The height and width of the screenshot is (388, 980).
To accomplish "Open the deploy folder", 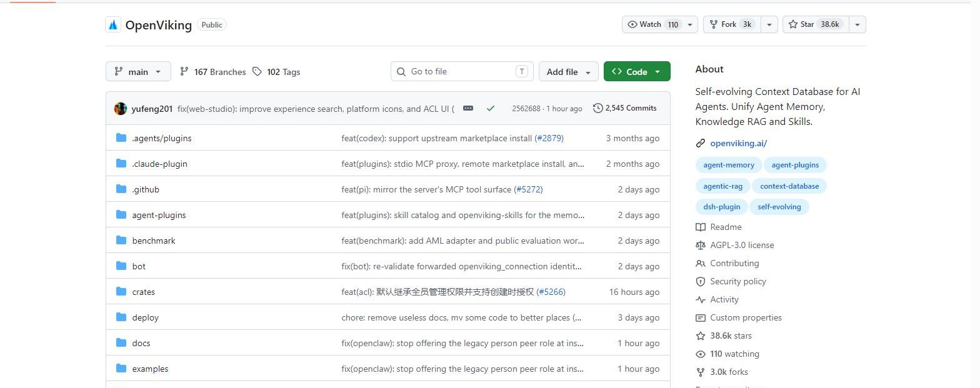I will pyautogui.click(x=145, y=317).
